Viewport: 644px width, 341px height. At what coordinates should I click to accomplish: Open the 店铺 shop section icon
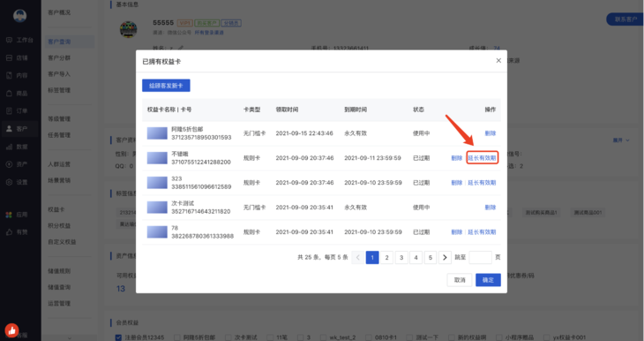[9, 58]
